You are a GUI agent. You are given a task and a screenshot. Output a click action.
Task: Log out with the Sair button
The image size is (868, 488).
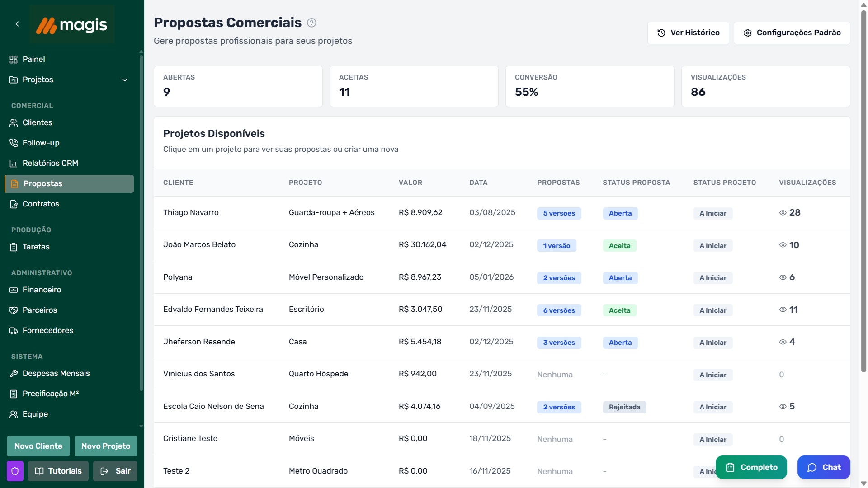pyautogui.click(x=115, y=471)
